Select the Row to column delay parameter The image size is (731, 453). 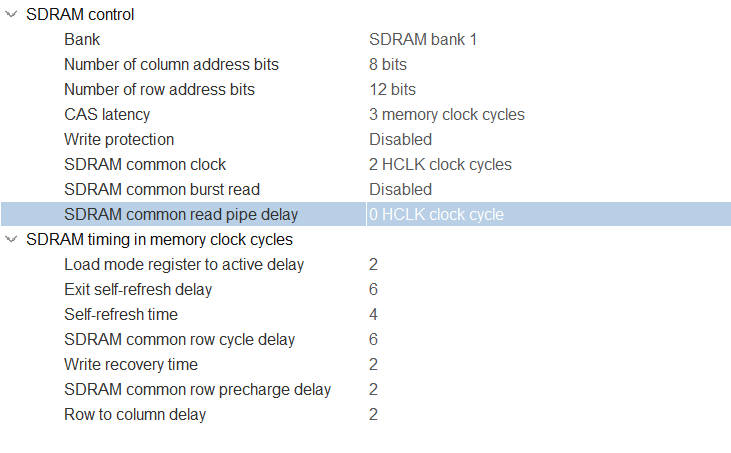135,415
